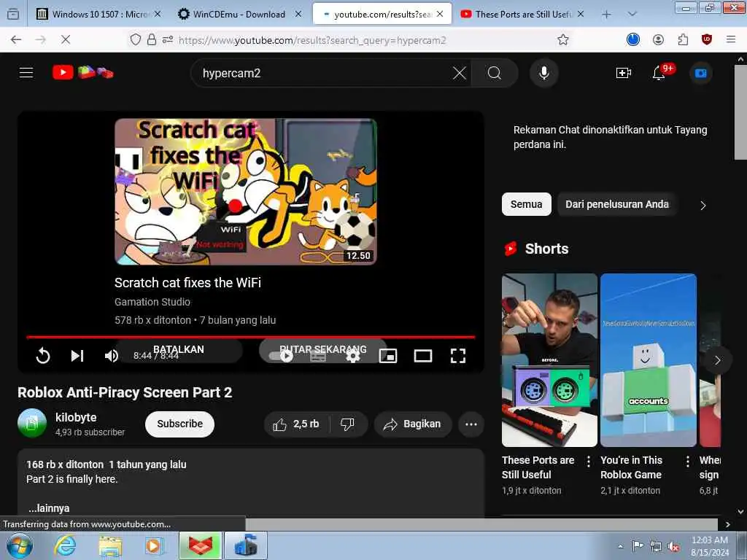The image size is (747, 560).
Task: Share the video with Bagikan
Action: (413, 424)
